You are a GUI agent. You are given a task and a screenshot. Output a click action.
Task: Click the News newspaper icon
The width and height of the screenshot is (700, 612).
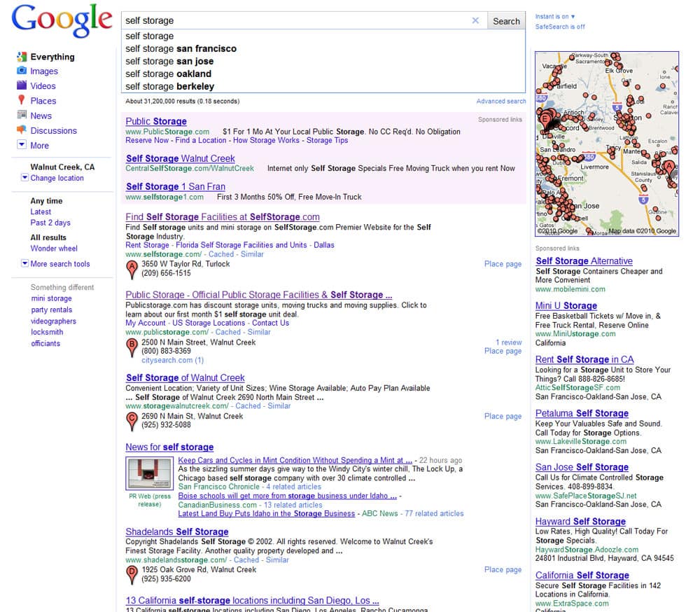pyautogui.click(x=22, y=115)
